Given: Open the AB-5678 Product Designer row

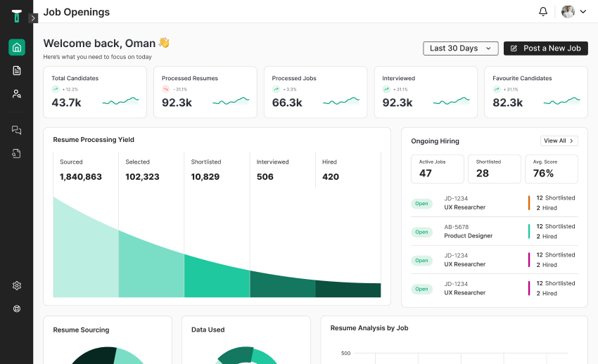Looking at the screenshot, I should click(x=495, y=231).
